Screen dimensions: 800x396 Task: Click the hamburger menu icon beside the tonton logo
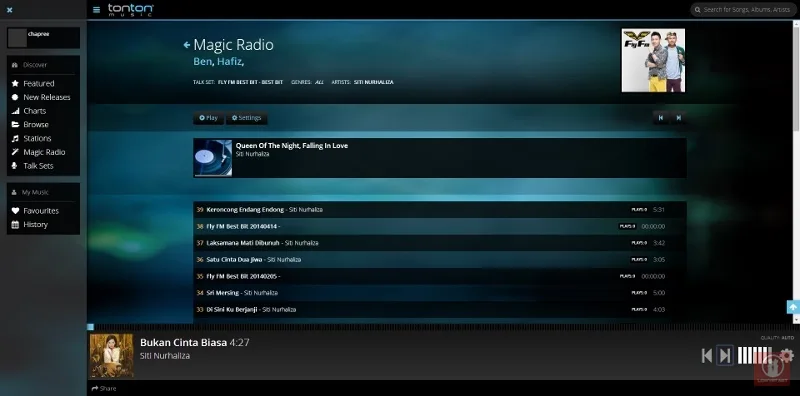point(96,10)
